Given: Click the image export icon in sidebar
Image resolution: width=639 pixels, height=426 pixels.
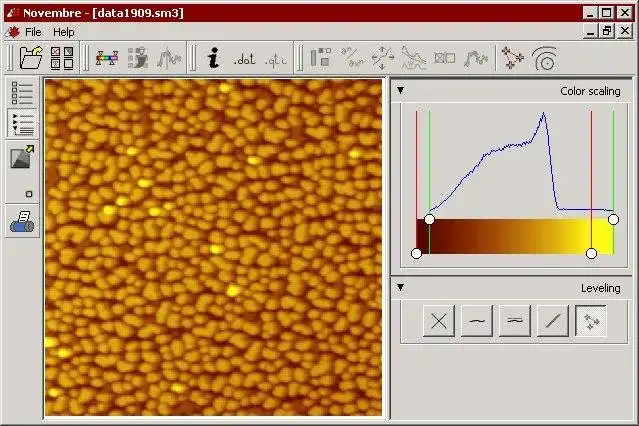Looking at the screenshot, I should (x=22, y=157).
